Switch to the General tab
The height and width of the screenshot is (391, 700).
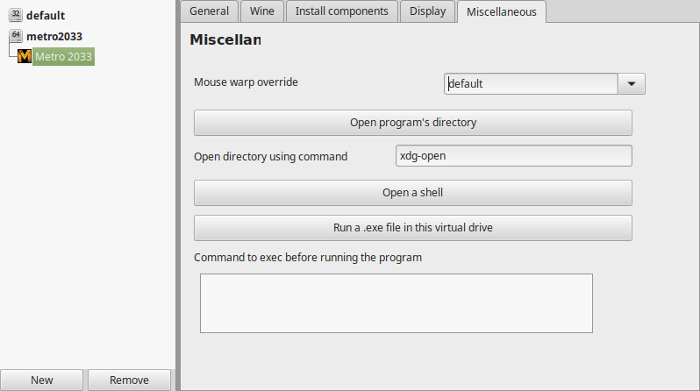(x=209, y=11)
